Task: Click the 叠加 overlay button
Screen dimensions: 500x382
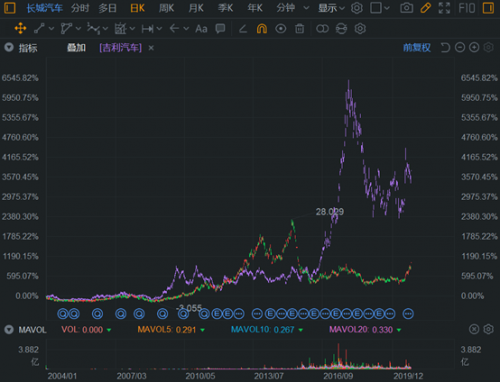Action: tap(76, 48)
